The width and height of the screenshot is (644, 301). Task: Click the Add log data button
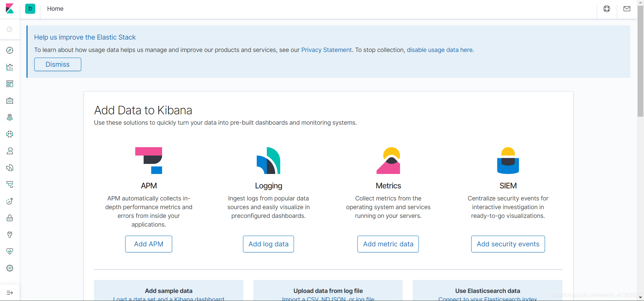click(268, 244)
